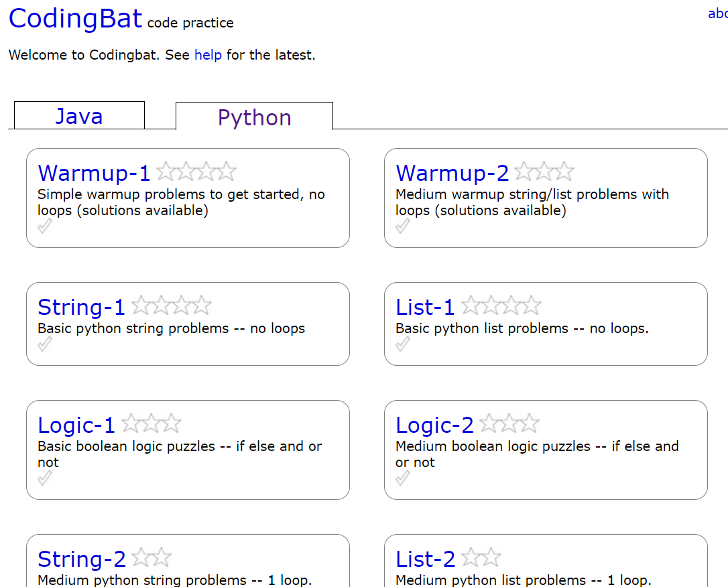This screenshot has height=587, width=728.
Task: Click the checkmark icon below Warmup-2
Action: tap(402, 226)
